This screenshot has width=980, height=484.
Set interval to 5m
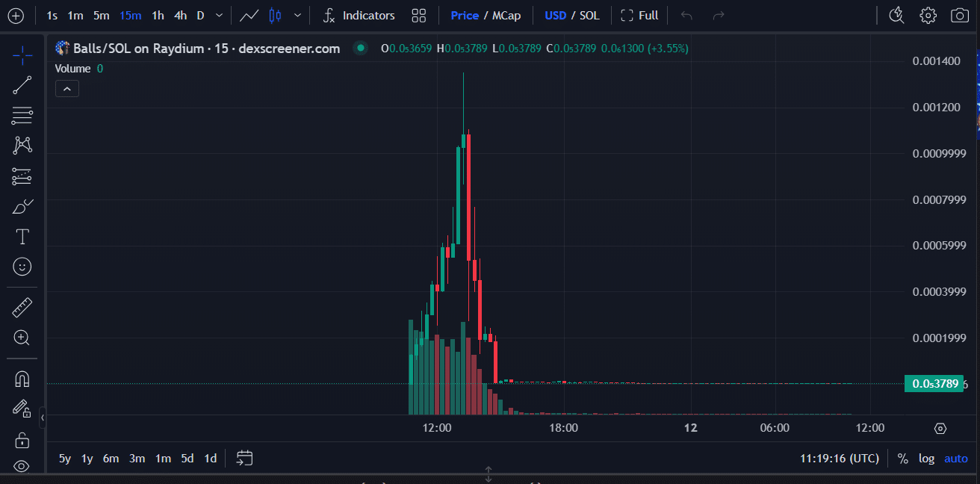102,15
